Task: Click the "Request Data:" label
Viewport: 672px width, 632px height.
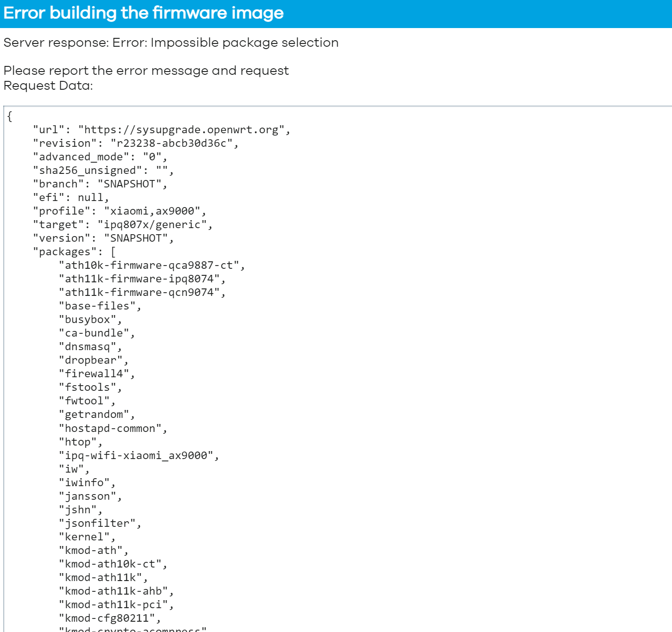Action: point(48,86)
